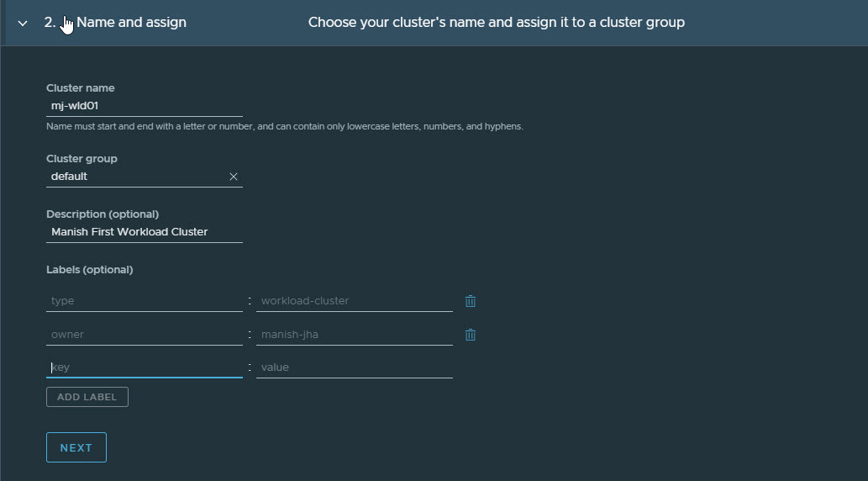The height and width of the screenshot is (481, 868).
Task: Open the Cluster group dropdown showing default
Action: pyautogui.click(x=134, y=177)
